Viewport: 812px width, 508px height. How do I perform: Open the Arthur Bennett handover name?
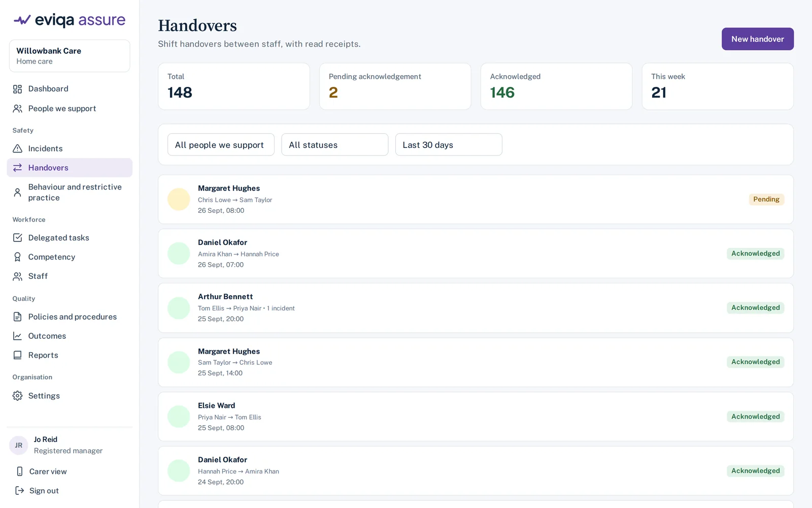point(225,297)
